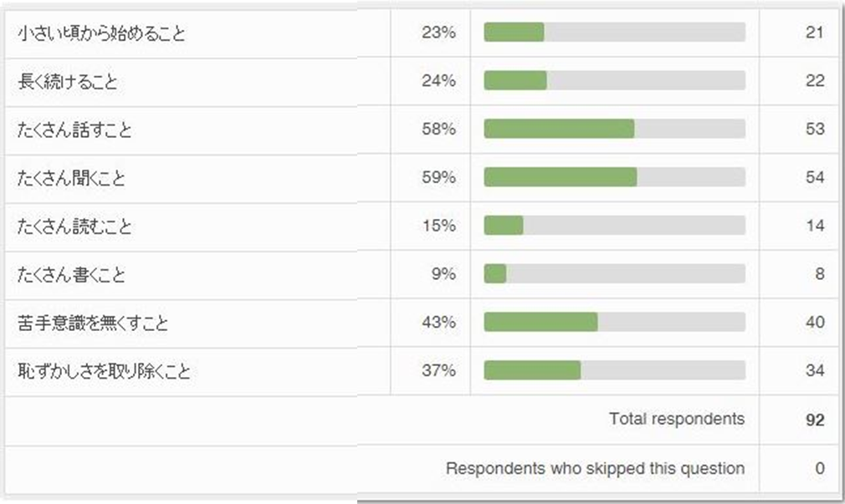The width and height of the screenshot is (845, 504).
Task: Click the 58% progress bar for たくさん話すこと
Action: tap(614, 130)
